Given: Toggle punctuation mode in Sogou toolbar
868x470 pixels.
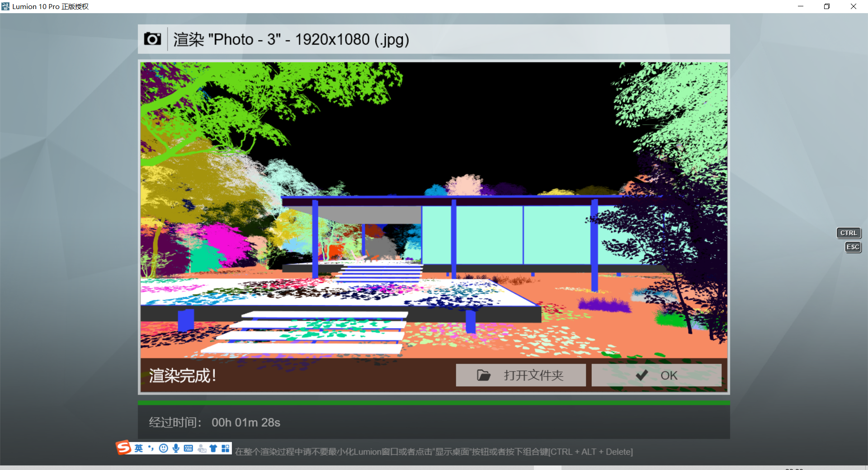Looking at the screenshot, I should [151, 448].
